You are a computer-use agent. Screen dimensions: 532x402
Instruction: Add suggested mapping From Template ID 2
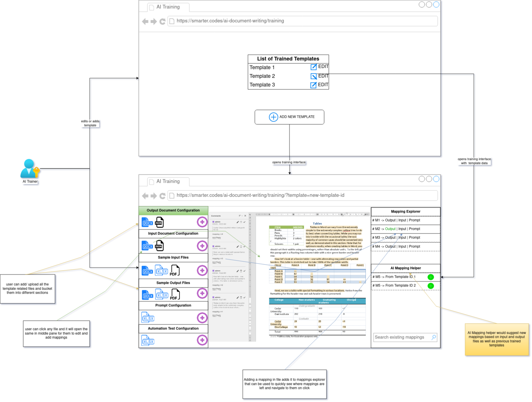point(430,286)
